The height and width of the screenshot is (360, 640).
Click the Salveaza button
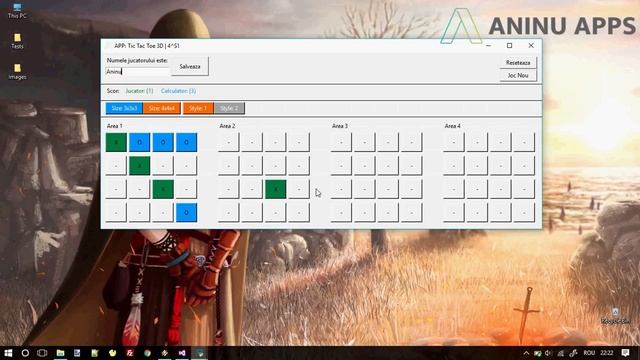[190, 66]
